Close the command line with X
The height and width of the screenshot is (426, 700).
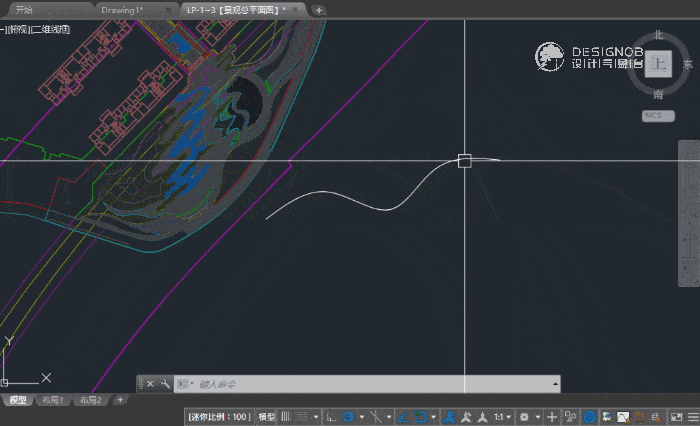[150, 384]
